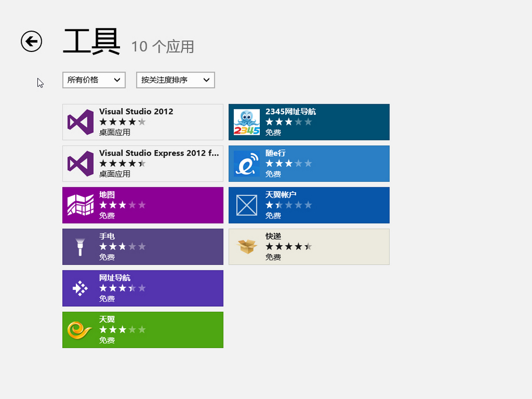Click the 工具 category heading

(x=92, y=41)
